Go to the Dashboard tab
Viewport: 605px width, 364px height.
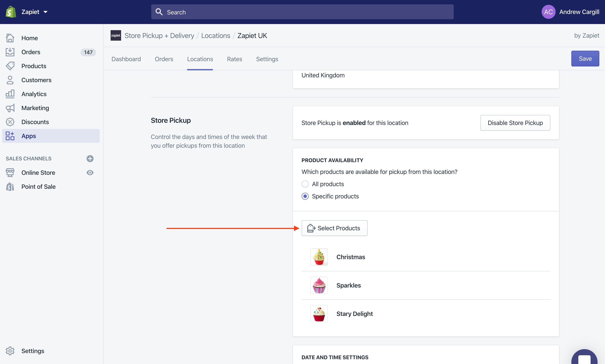[126, 59]
